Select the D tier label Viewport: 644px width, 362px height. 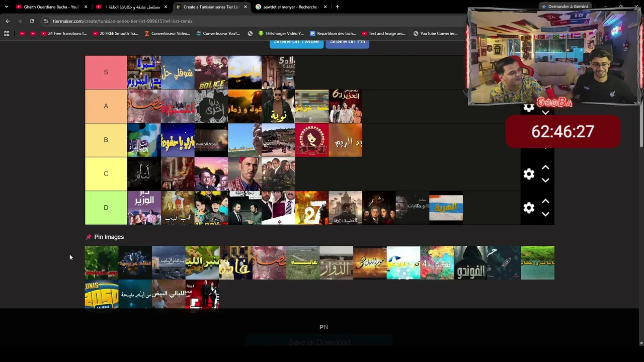(x=106, y=207)
